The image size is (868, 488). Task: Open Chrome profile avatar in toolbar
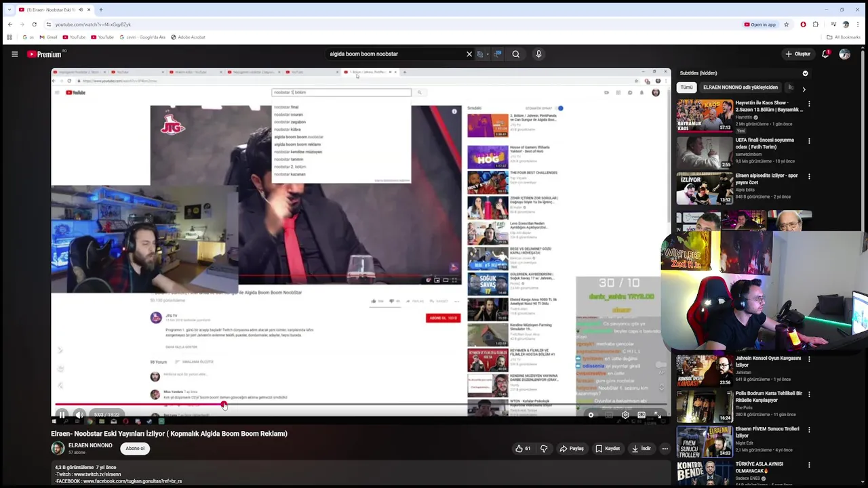click(845, 24)
